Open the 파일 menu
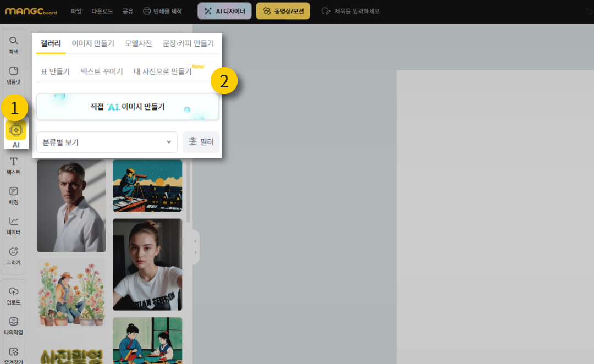Screen dimensions: 594x364 click(76, 11)
